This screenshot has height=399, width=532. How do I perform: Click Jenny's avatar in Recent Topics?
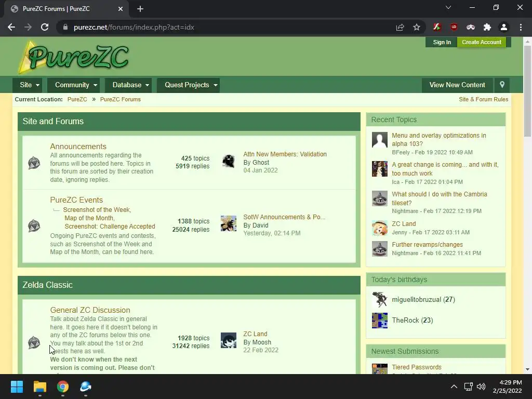380,228
